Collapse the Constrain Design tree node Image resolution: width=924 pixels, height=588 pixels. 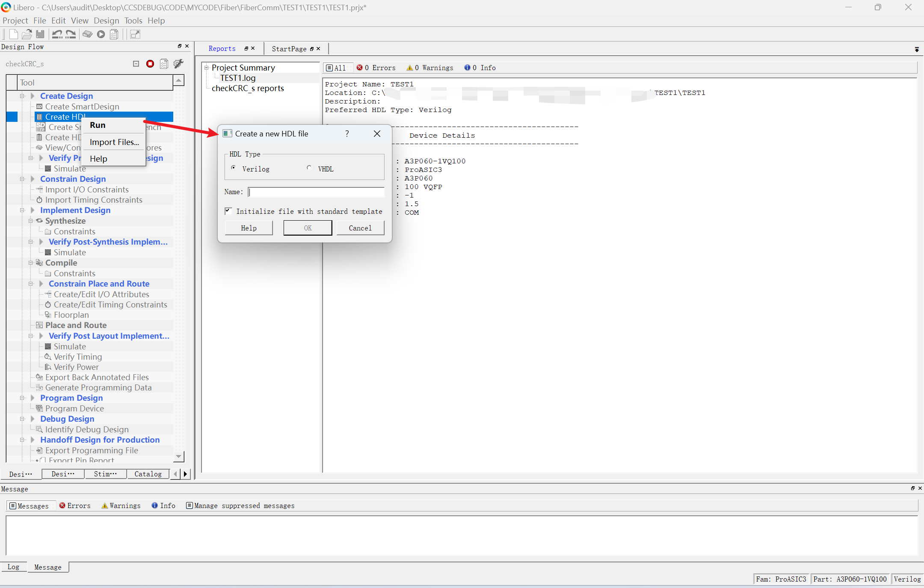coord(22,179)
